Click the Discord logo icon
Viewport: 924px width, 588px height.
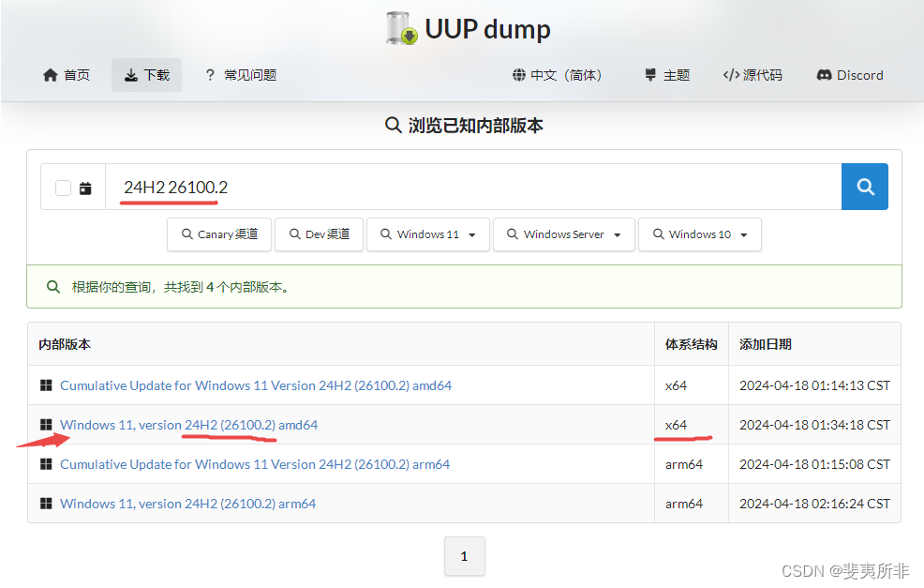(x=824, y=75)
